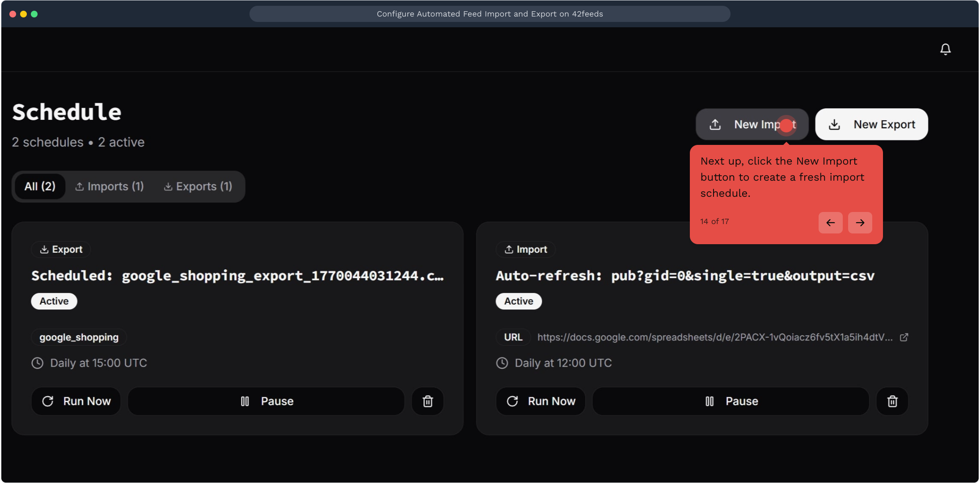Click the red tour hotspot dot
This screenshot has width=980, height=483.
point(786,126)
